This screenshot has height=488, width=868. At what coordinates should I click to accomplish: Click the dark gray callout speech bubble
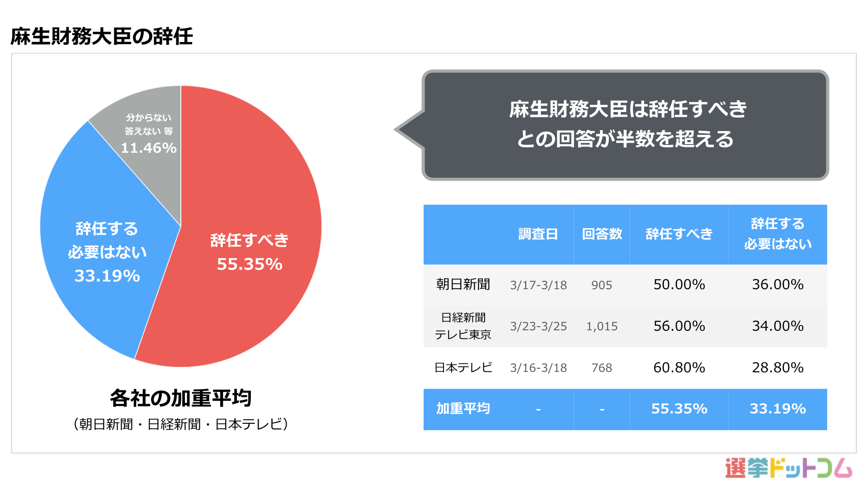pos(625,125)
